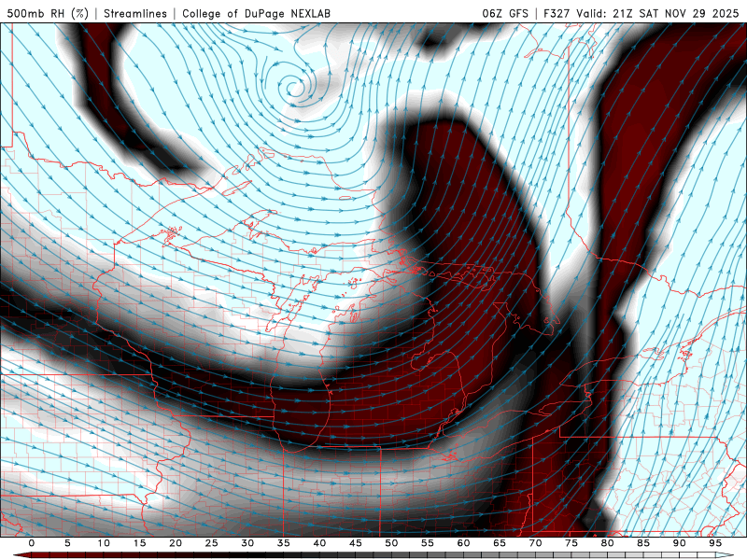Click the colorbar scale label "60"

[x=463, y=543]
